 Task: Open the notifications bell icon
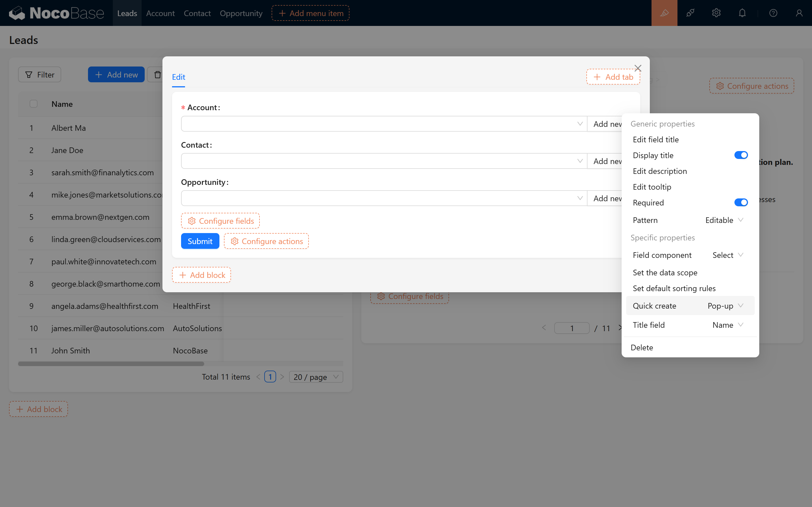(742, 13)
